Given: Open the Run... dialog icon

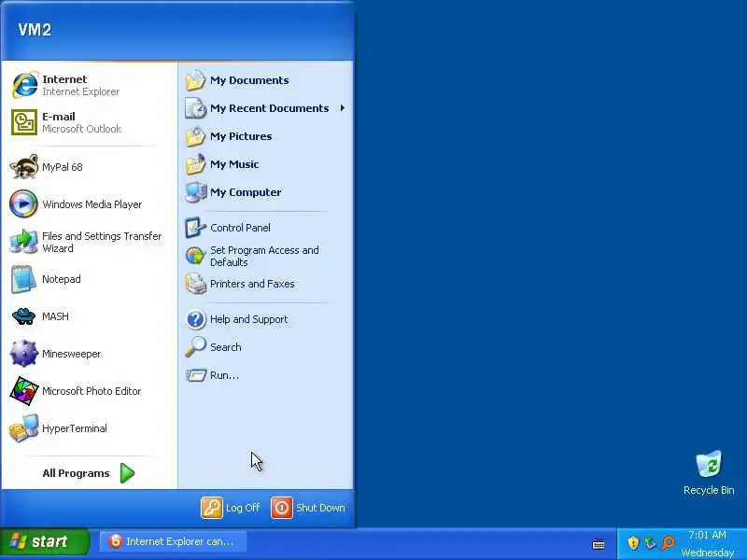Looking at the screenshot, I should pyautogui.click(x=196, y=375).
